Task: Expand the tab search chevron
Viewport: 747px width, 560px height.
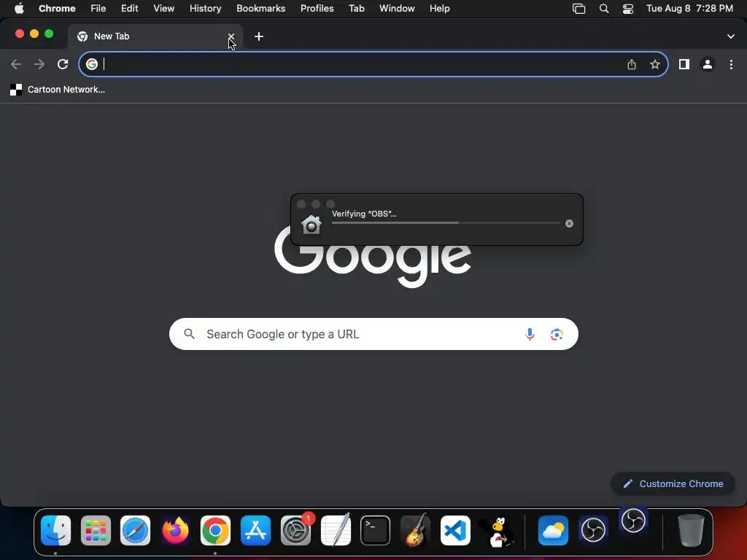Action: (731, 36)
